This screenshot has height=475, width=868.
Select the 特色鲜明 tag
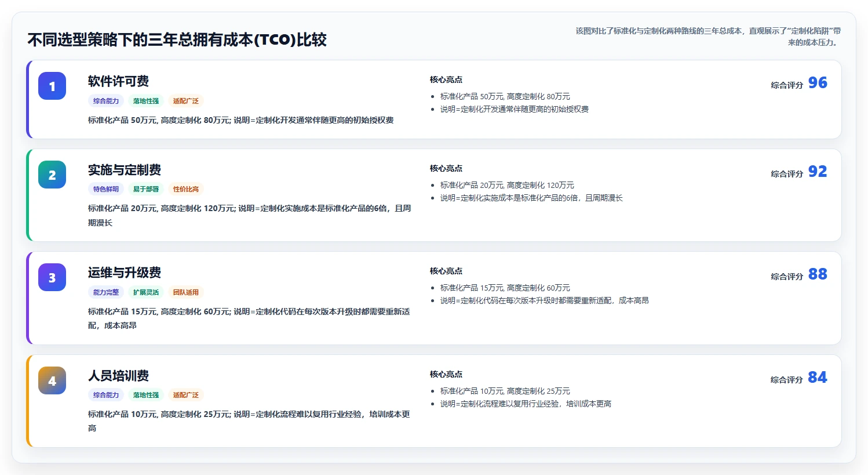tap(106, 189)
